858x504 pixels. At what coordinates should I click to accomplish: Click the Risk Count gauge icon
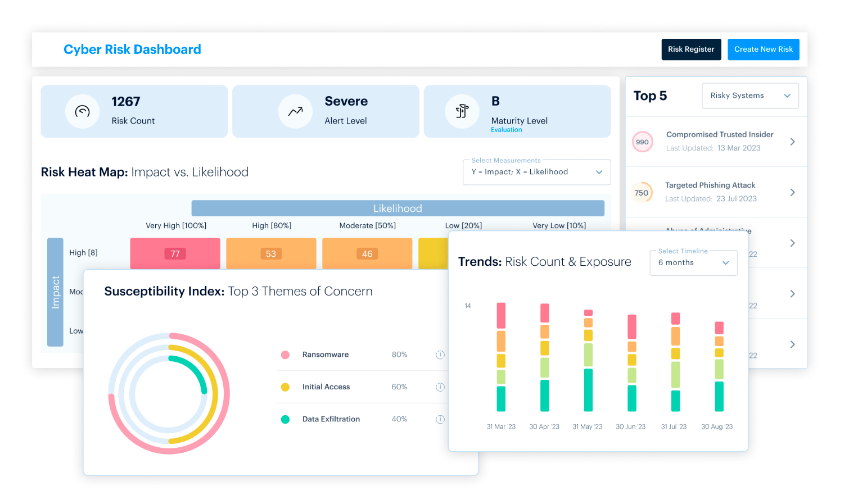[82, 111]
